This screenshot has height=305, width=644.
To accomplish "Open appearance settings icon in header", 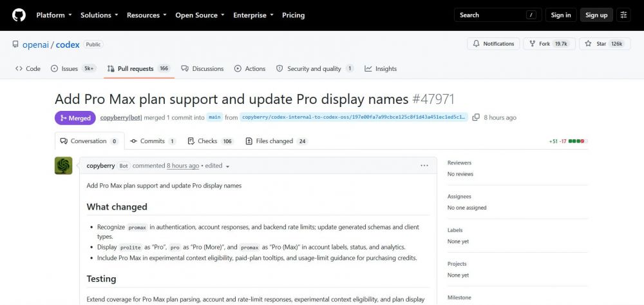I will click(x=623, y=15).
